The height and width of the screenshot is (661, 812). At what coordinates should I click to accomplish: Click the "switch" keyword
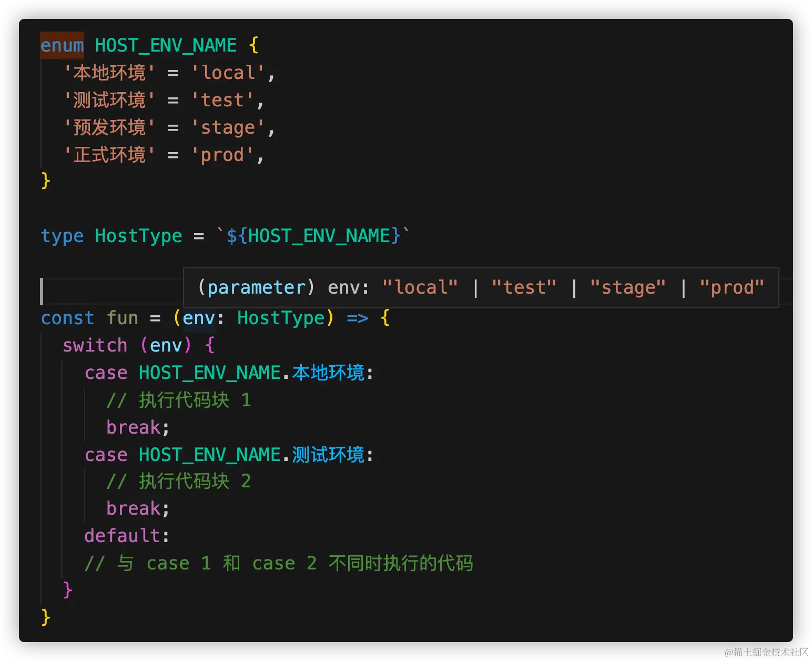(95, 345)
